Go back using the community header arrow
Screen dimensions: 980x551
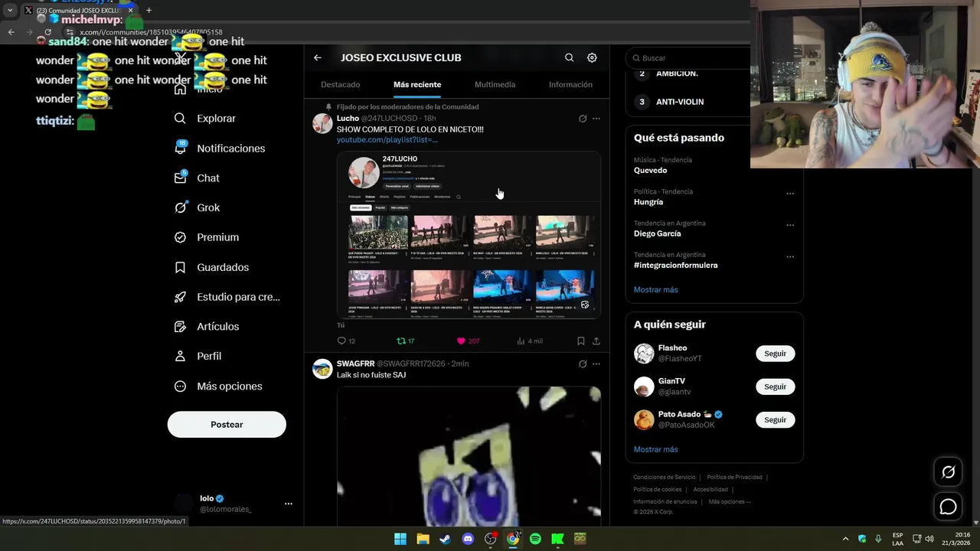pos(318,57)
